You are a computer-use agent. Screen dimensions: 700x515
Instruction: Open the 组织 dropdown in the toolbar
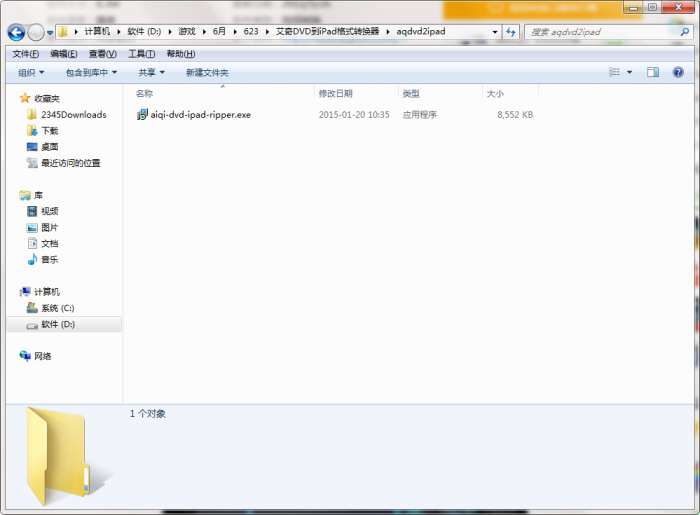point(31,72)
